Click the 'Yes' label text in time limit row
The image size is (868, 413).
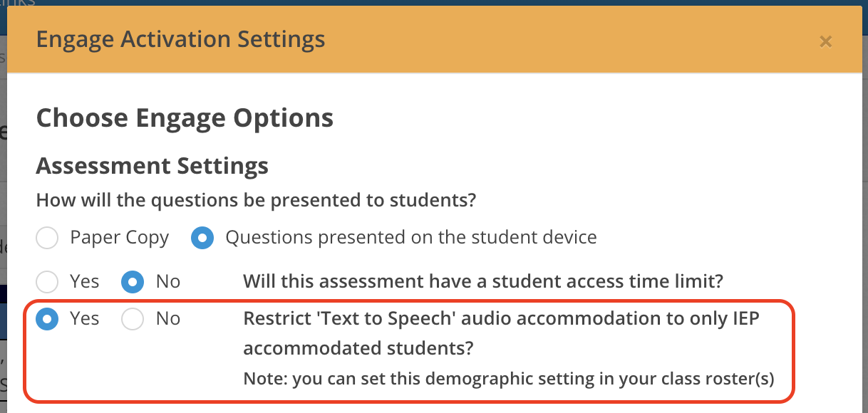[85, 282]
